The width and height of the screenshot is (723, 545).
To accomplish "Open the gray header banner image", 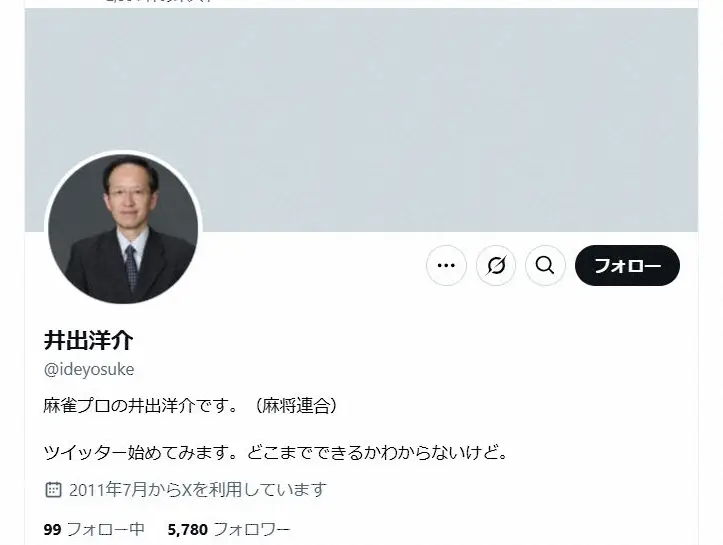I will 362,120.
